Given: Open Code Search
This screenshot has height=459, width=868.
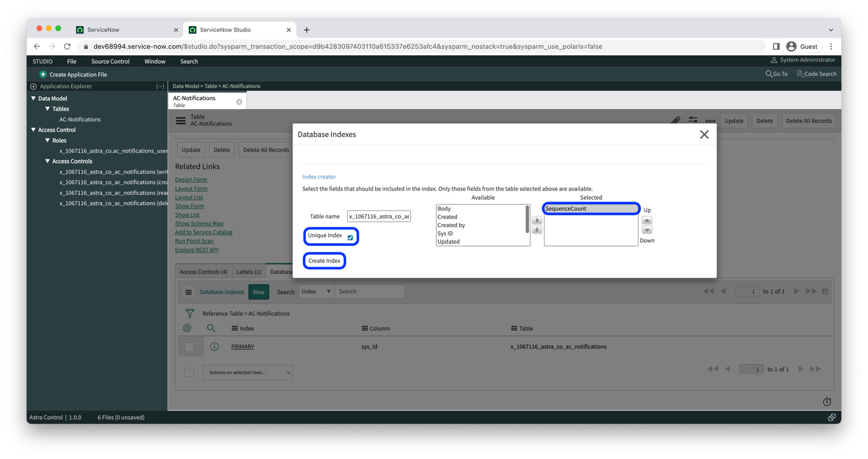Looking at the screenshot, I should click(x=816, y=74).
